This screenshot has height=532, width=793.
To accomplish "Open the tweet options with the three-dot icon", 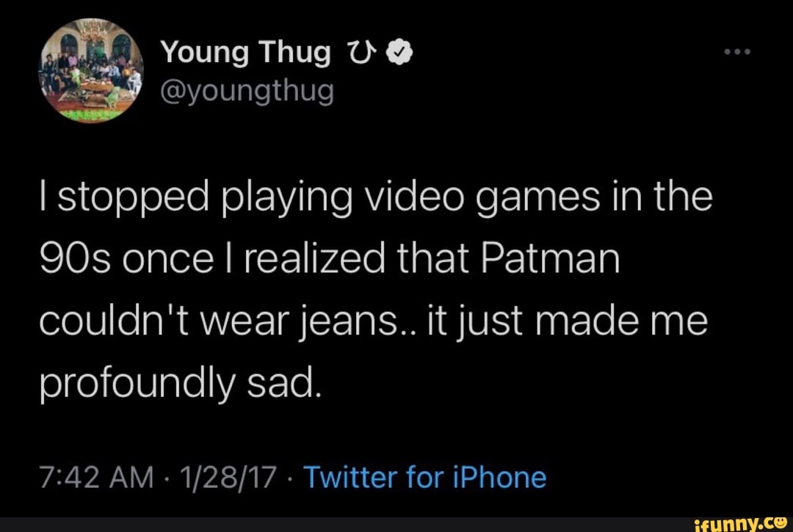I will point(736,51).
